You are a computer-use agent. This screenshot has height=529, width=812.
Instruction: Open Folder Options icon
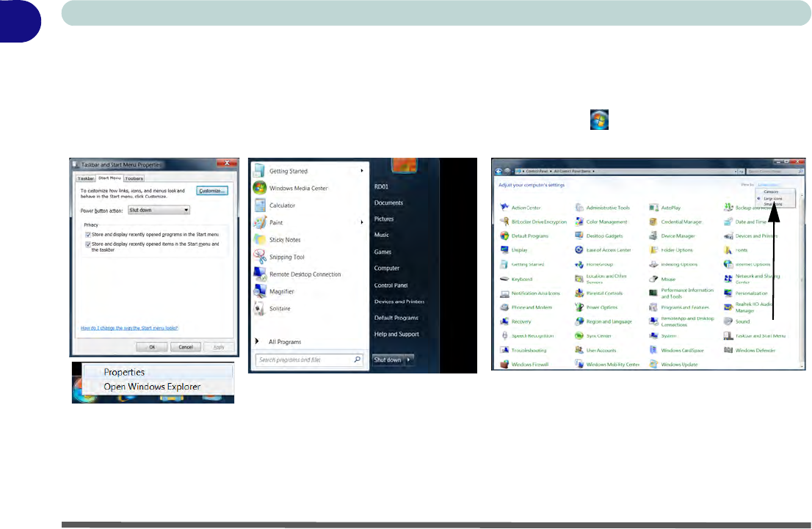(653, 249)
